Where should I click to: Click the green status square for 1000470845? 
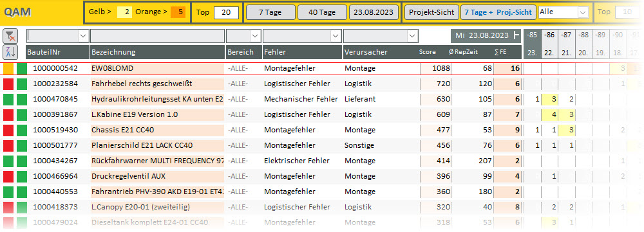pyautogui.click(x=8, y=99)
